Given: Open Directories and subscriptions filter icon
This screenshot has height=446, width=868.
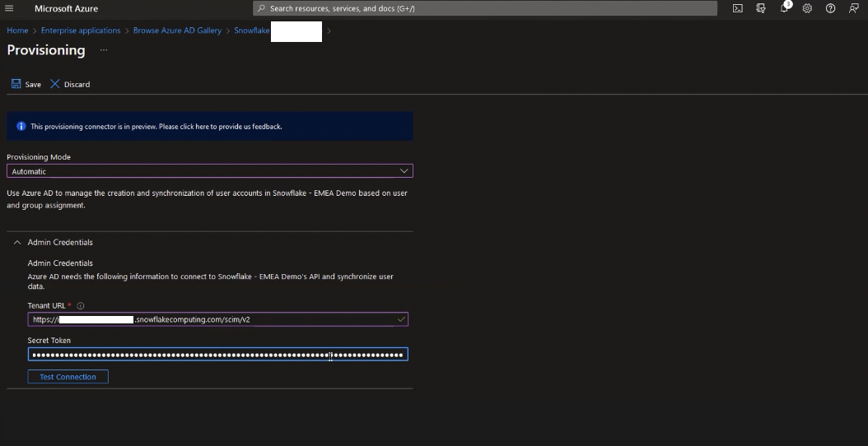Looking at the screenshot, I should [x=761, y=8].
